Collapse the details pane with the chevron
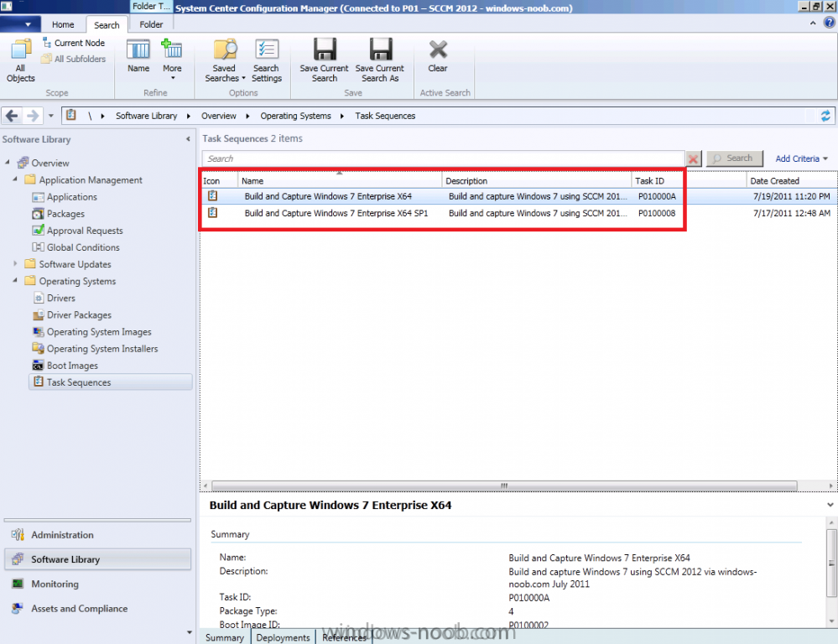The height and width of the screenshot is (644, 838). (x=830, y=505)
